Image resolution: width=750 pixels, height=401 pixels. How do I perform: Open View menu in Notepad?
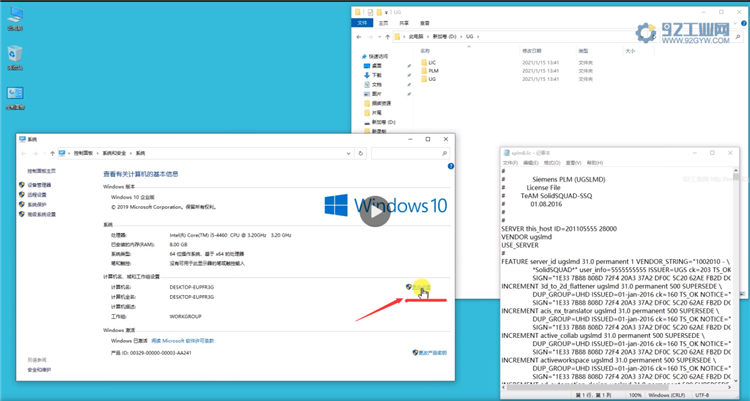point(573,163)
